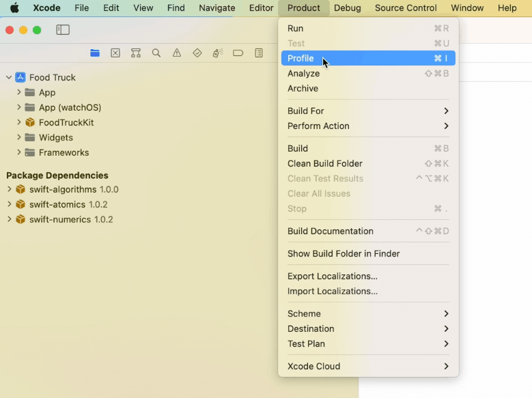Open the Project navigator folder icon
The image size is (532, 398).
(95, 53)
